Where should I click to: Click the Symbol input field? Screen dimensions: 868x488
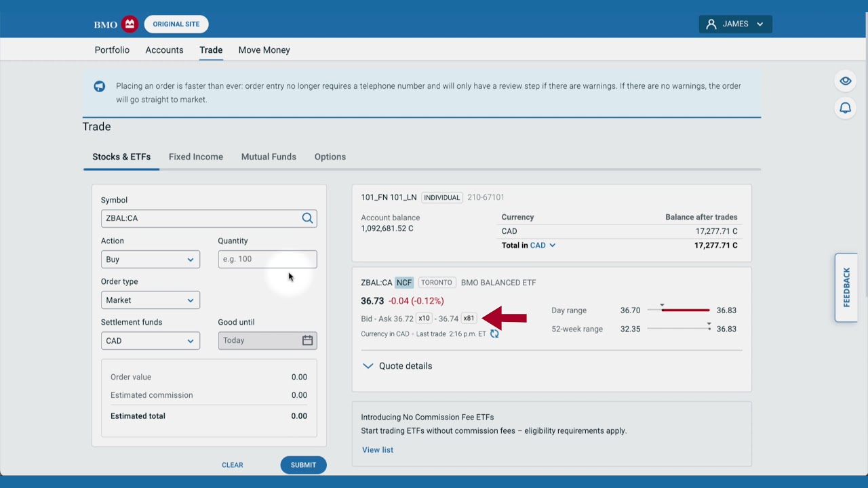[x=209, y=218]
